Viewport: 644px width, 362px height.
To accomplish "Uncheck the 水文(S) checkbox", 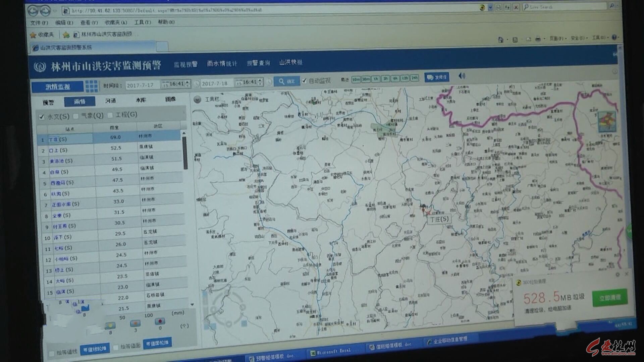I will 42,117.
